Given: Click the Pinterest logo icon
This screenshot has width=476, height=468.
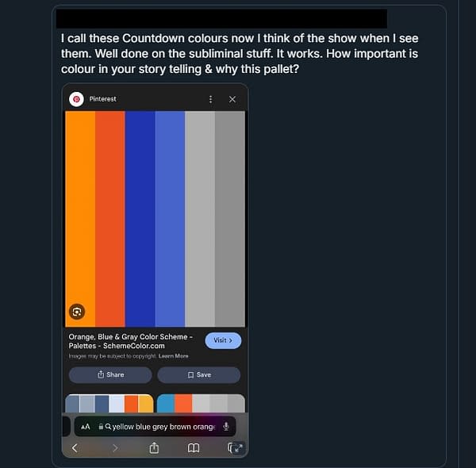Looking at the screenshot, I should point(76,99).
